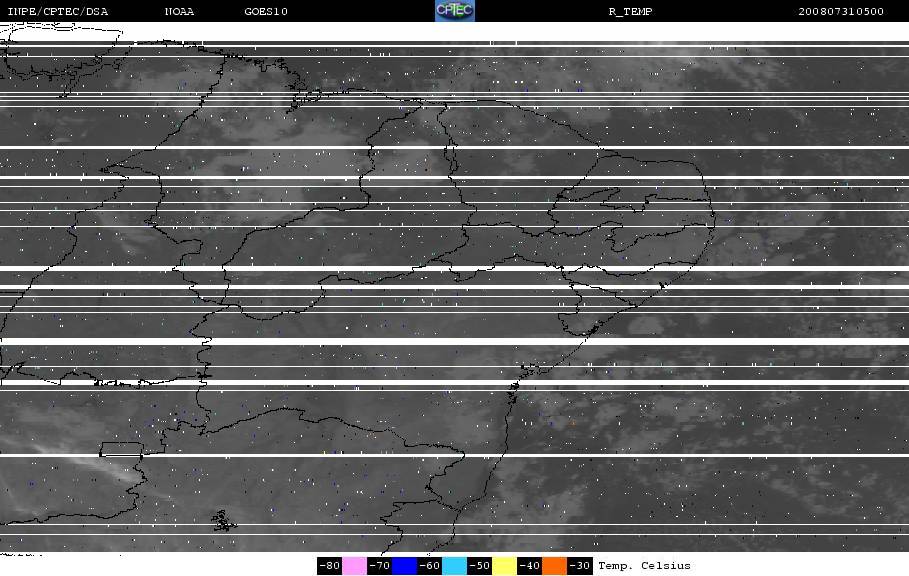The image size is (909, 576).
Task: Click the CPTEC logo in the header
Action: [454, 10]
